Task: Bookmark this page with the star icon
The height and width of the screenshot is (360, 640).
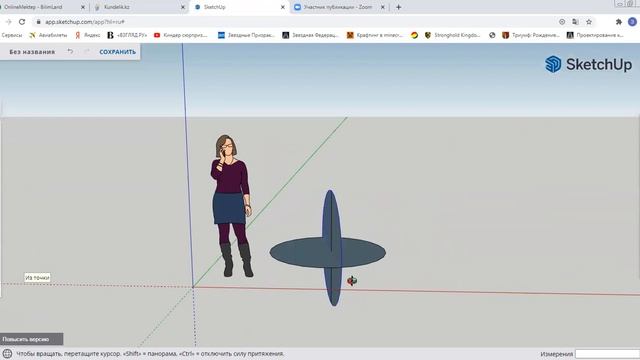Action: pyautogui.click(x=589, y=22)
